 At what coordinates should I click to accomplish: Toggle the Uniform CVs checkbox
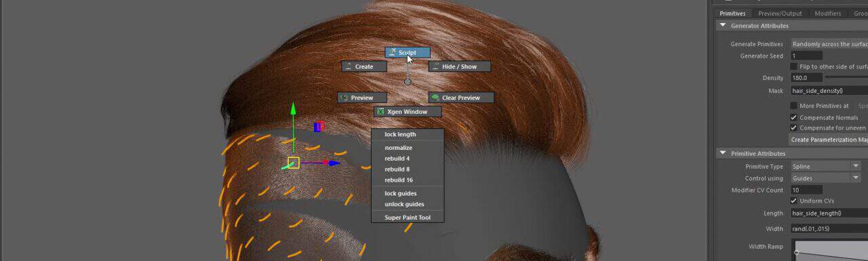pyautogui.click(x=794, y=201)
